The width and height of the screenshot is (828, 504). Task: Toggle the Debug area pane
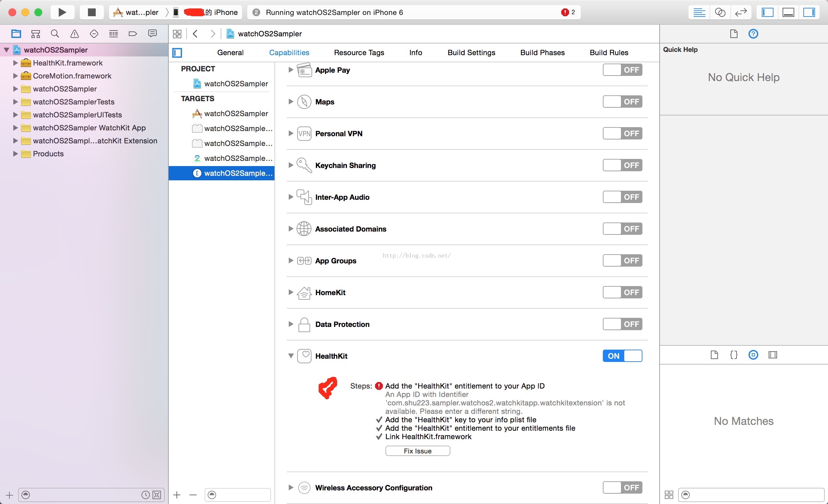788,12
